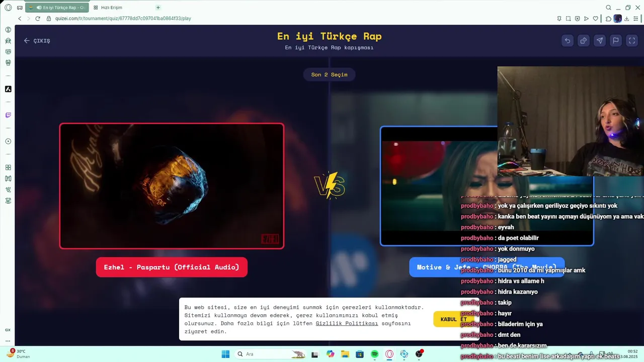The height and width of the screenshot is (362, 644).
Task: Click the site lock security icon
Action: 49,19
